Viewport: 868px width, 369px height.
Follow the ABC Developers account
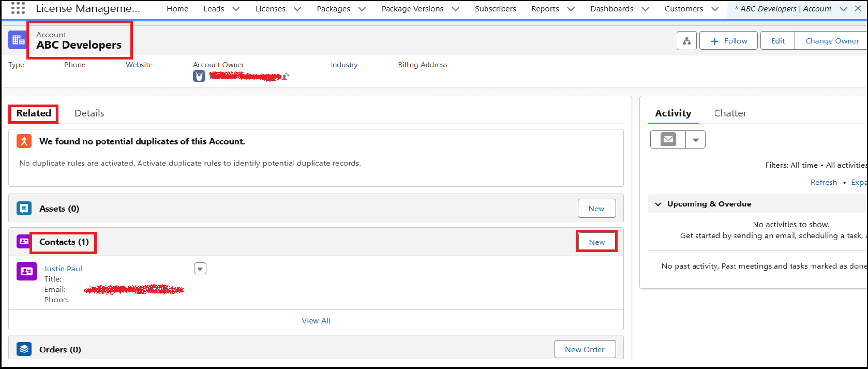point(728,41)
